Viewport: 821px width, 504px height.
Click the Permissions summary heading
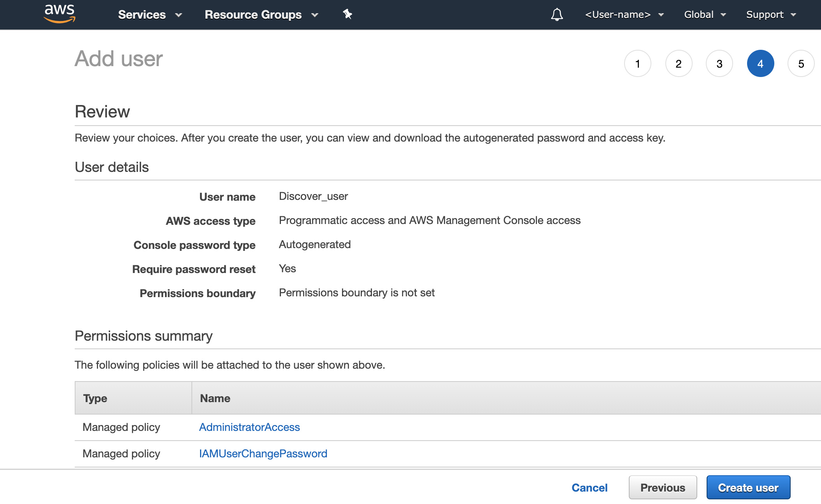pyautogui.click(x=144, y=336)
